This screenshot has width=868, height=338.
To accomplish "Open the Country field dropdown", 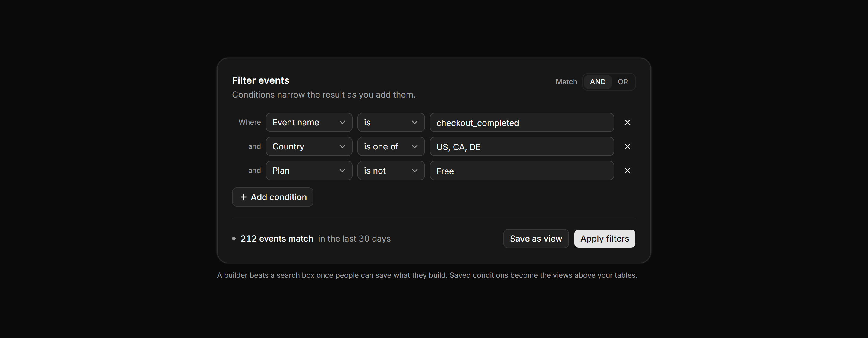I will (309, 146).
